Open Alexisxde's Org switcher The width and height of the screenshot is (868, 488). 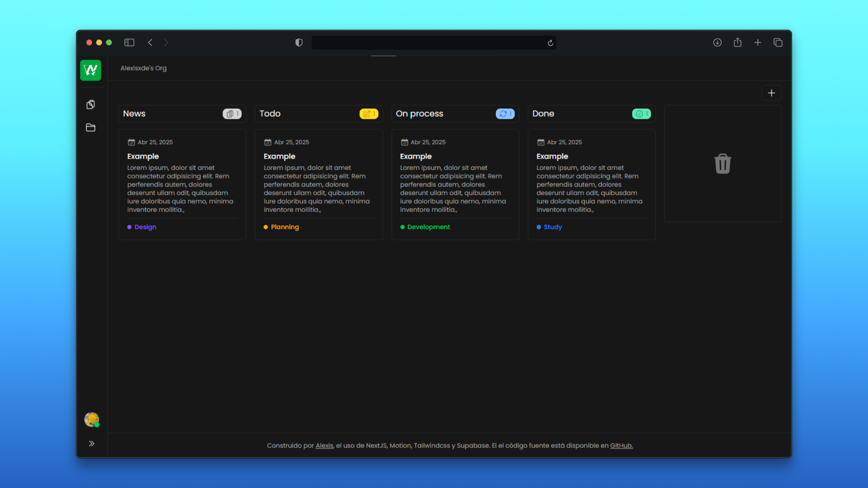143,68
